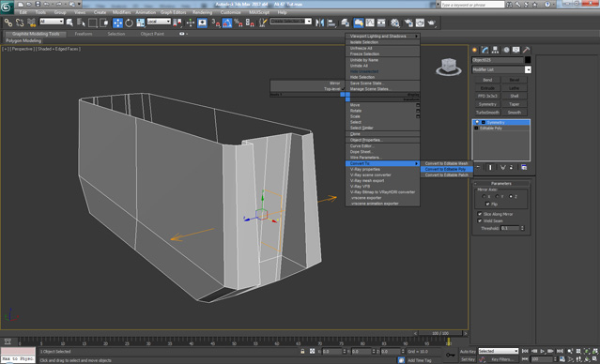Click the object color swatch
This screenshot has width=600, height=364.
[528, 60]
